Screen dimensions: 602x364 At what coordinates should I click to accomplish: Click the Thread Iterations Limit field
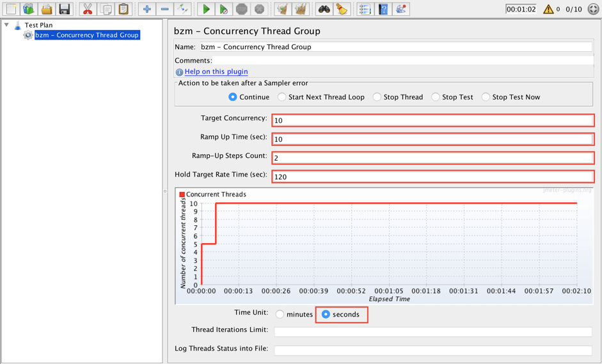coord(433,332)
